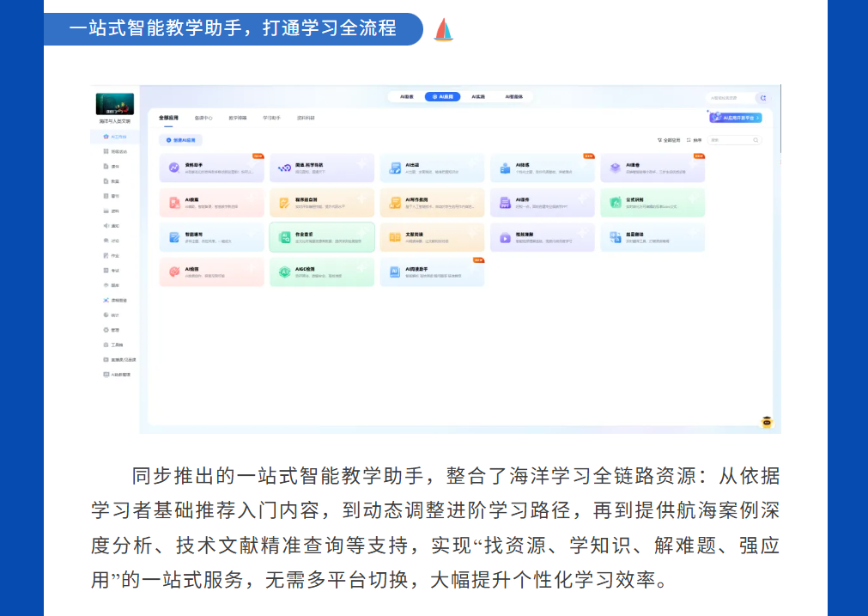Select 课件 in the left sidebar
Viewport: 868px width, 616px height.
point(112,166)
